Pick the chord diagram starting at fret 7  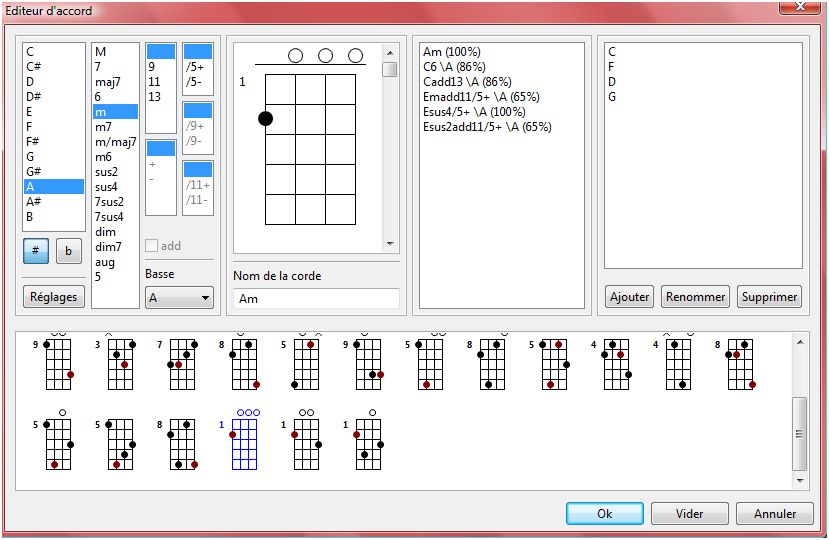(182, 365)
